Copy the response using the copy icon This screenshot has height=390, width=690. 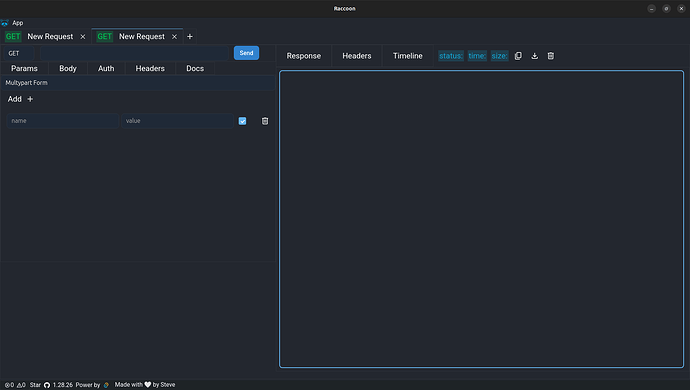click(518, 56)
